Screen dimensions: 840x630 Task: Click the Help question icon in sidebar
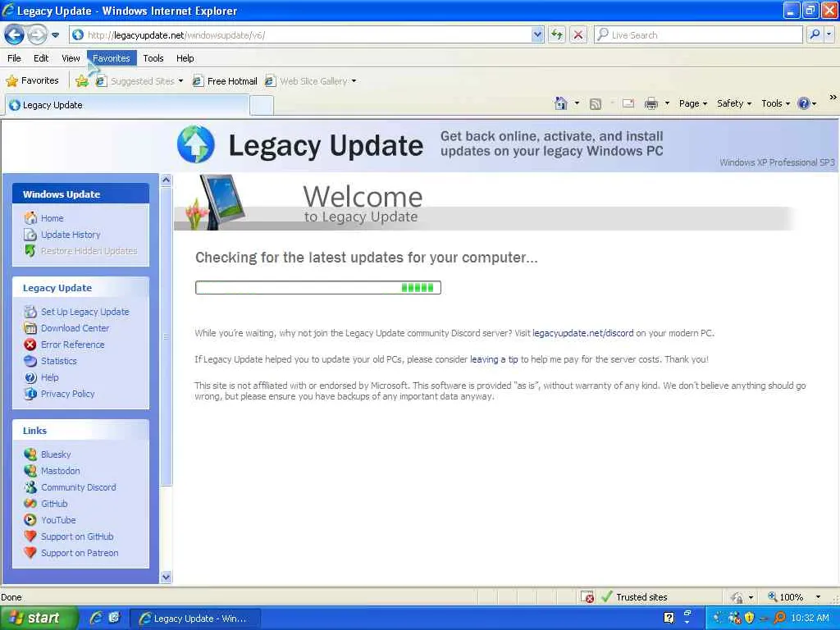coord(30,377)
